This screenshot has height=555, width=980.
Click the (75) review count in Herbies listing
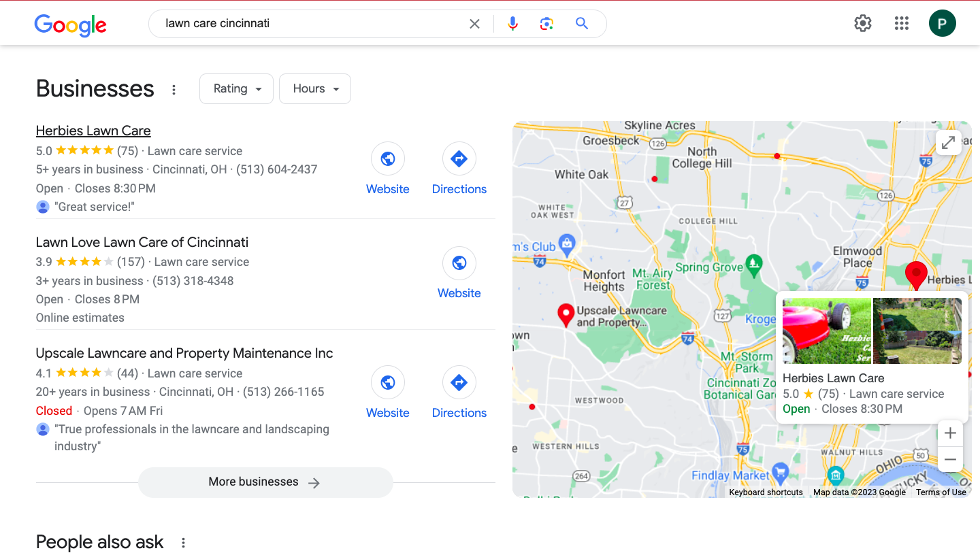(127, 151)
